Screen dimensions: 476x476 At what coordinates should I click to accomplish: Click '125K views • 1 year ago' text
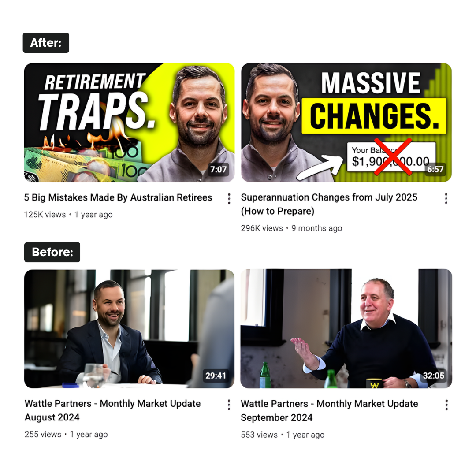click(68, 215)
